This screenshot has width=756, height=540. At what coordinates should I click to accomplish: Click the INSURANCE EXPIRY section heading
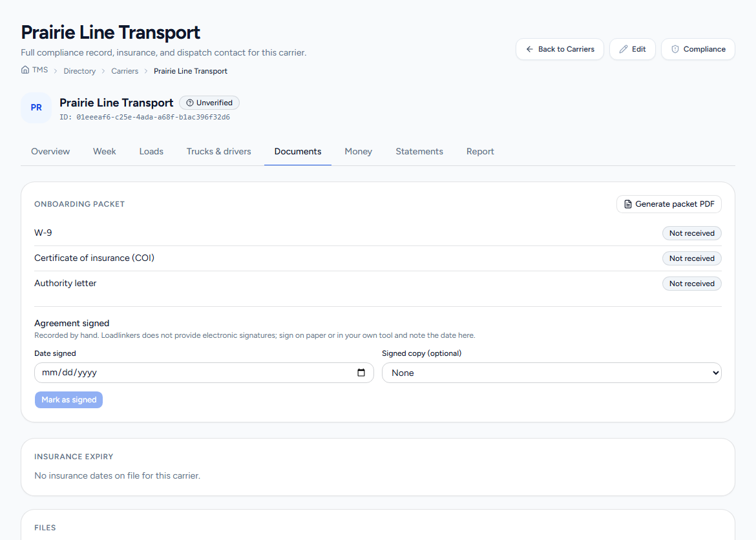[x=74, y=457]
